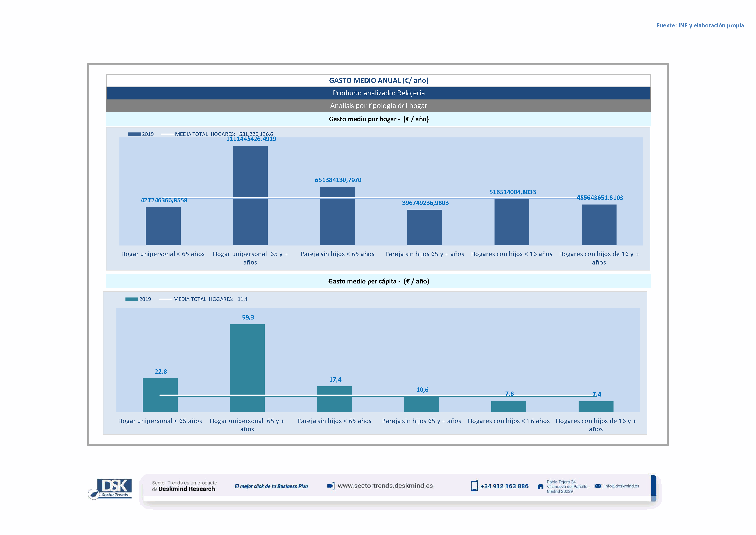This screenshot has height=535, width=756.
Task: Click the 'Producto analizado: Relojería' header bar
Action: 378,93
